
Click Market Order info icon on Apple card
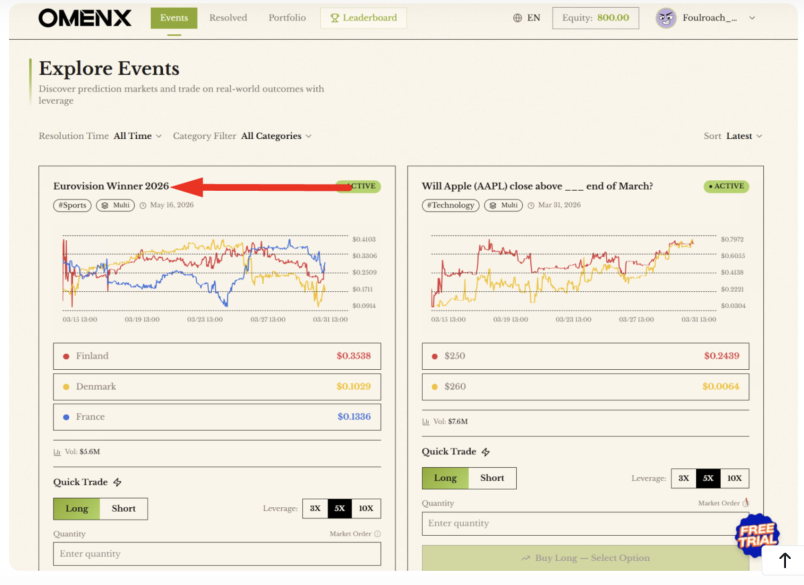[x=746, y=503]
